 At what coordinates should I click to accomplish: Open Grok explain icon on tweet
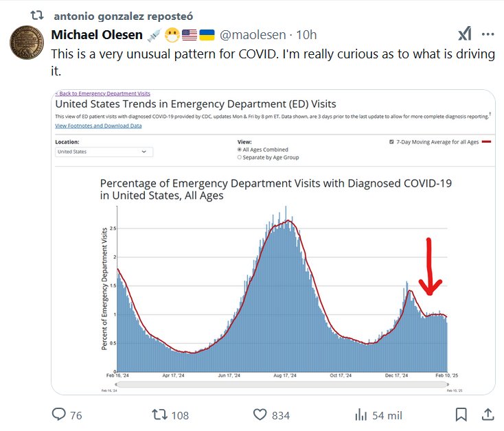465,35
